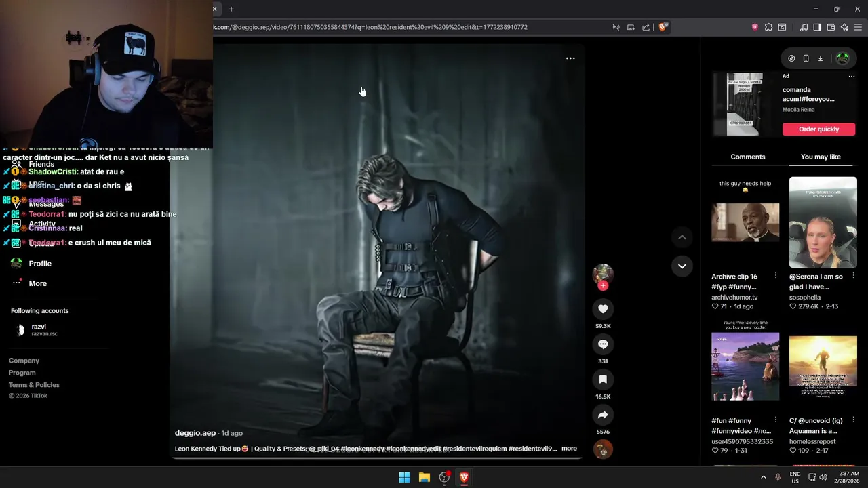Open options for Aquaman video card
The width and height of the screenshot is (868, 488).
853,420
